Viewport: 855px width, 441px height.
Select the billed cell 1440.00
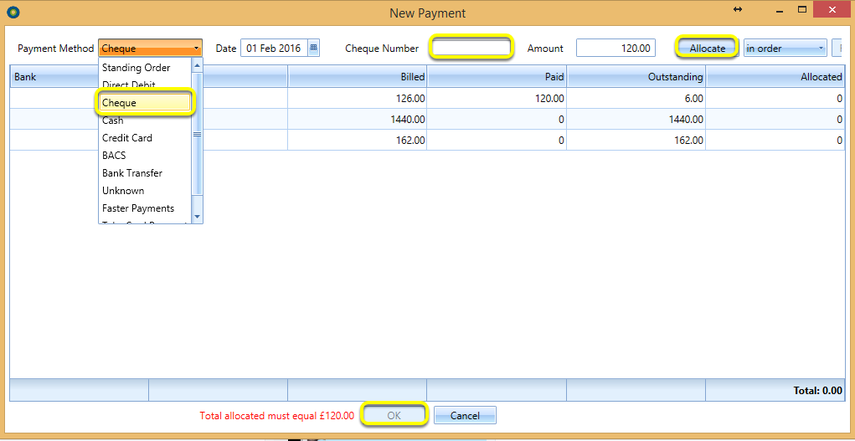(x=357, y=119)
